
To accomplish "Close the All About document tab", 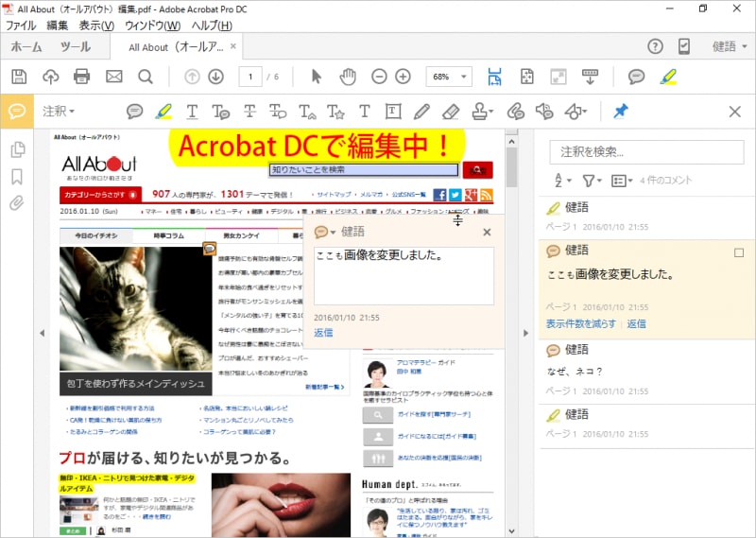I will point(233,46).
